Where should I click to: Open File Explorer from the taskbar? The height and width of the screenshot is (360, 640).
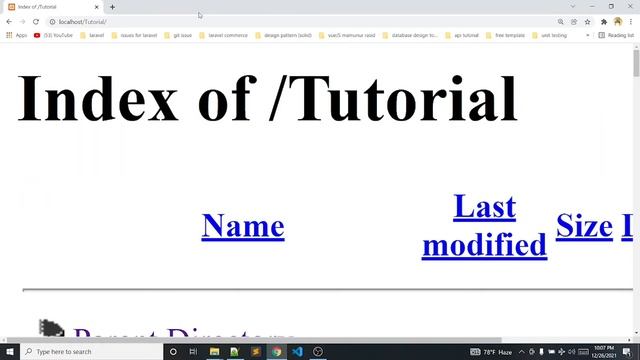[x=214, y=351]
